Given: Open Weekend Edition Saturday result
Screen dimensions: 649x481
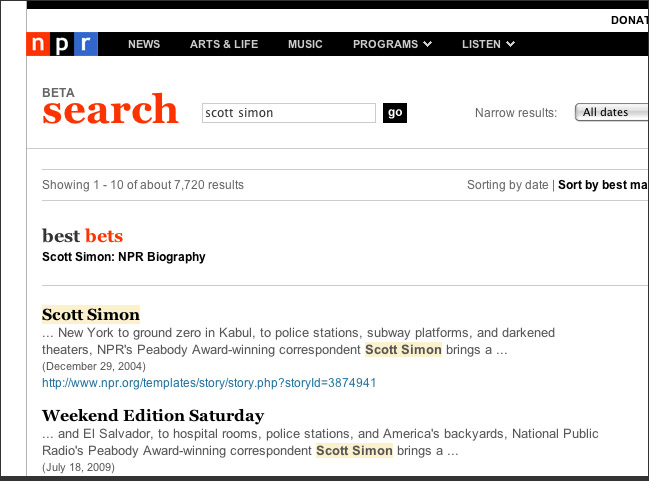Looking at the screenshot, I should 153,416.
